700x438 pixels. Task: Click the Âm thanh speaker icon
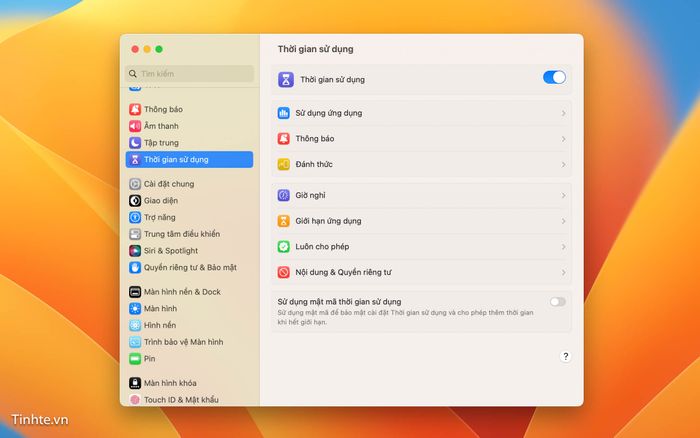pos(135,126)
